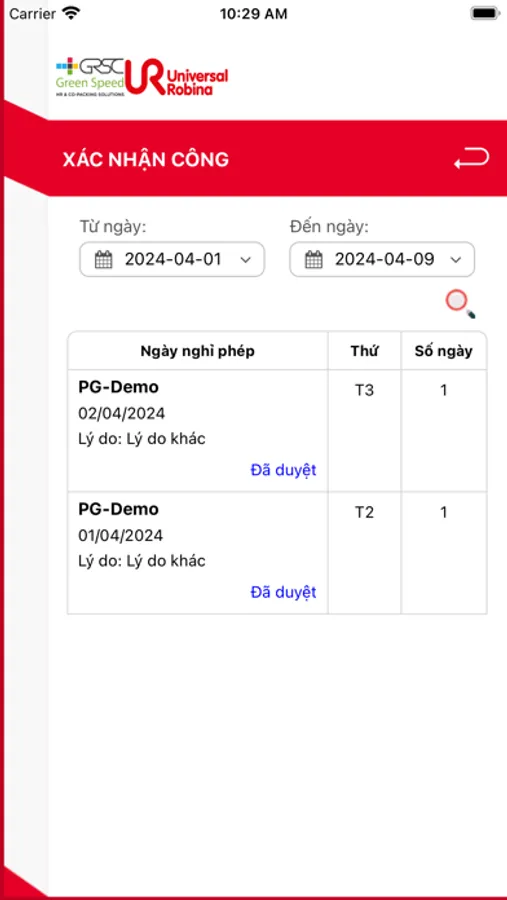Tap the battery status icon
The width and height of the screenshot is (507, 900).
pyautogui.click(x=485, y=13)
